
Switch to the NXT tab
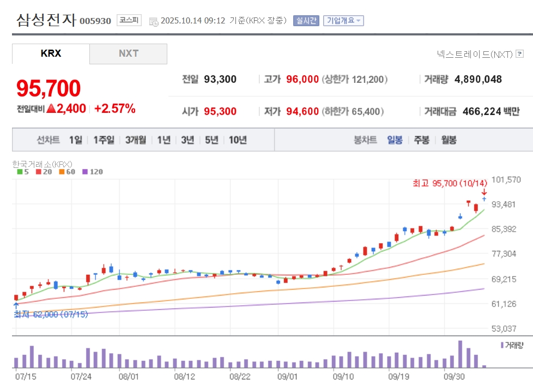[128, 53]
